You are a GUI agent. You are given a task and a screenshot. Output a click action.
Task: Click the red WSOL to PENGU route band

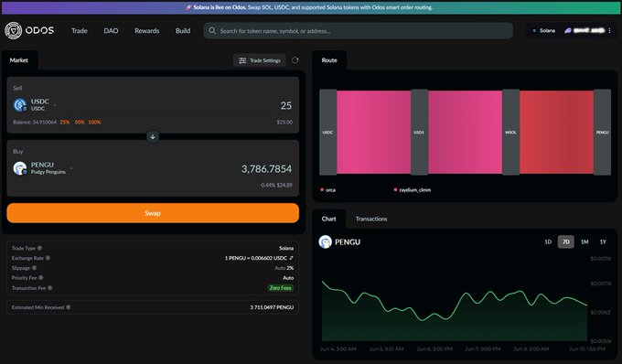click(556, 132)
